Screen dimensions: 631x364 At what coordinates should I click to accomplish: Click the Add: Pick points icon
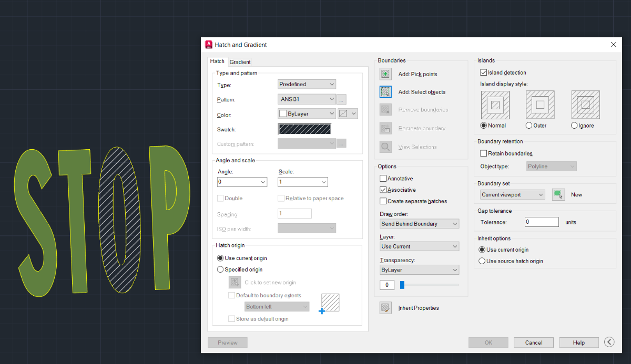385,74
